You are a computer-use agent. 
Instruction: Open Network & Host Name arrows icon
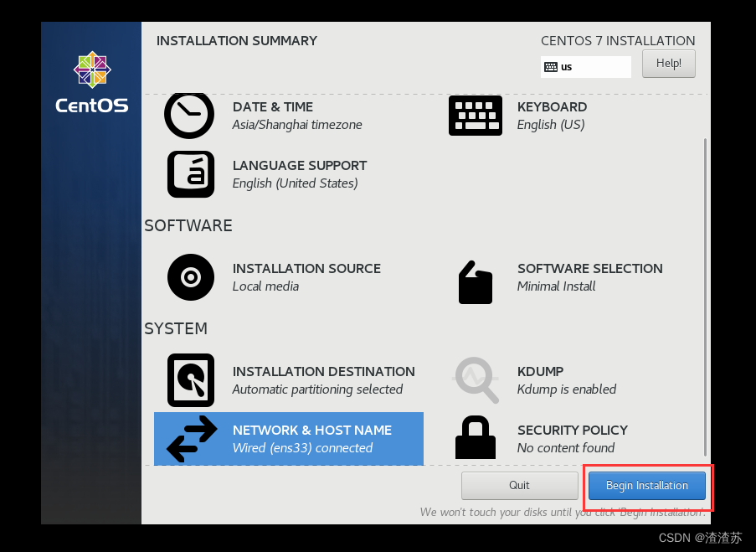pyautogui.click(x=192, y=439)
